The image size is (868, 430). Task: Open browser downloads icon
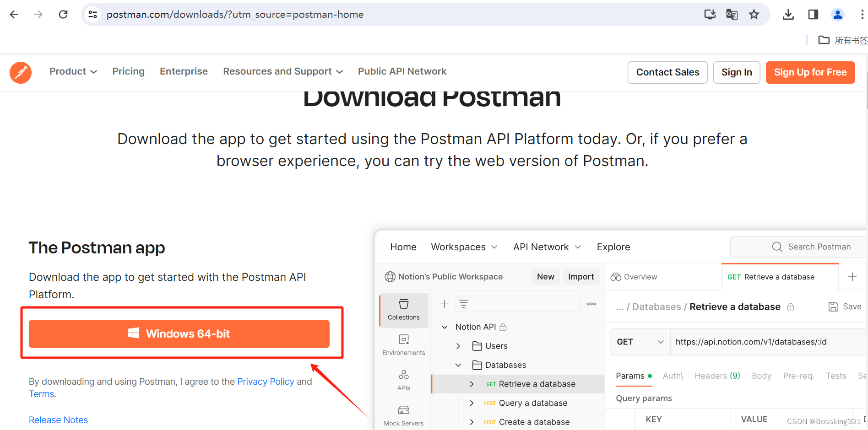pos(788,15)
